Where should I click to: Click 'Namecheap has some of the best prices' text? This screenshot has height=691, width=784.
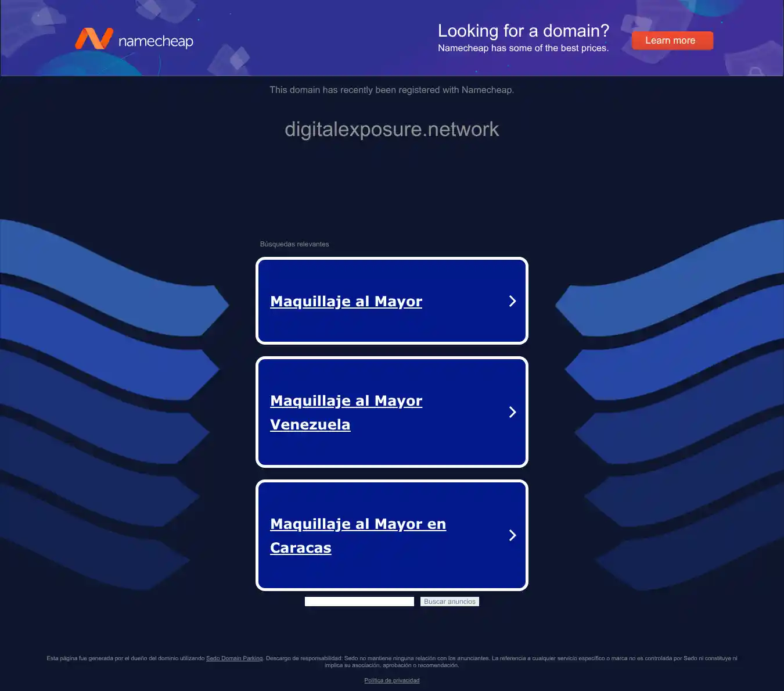(x=523, y=48)
